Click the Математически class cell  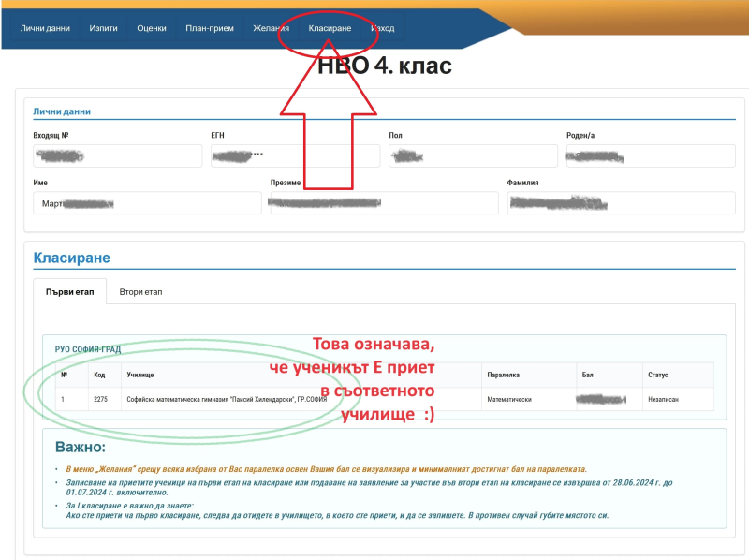pyautogui.click(x=509, y=399)
